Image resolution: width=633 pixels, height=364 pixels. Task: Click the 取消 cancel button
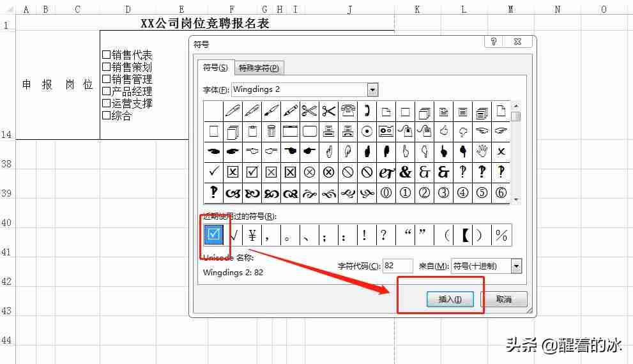click(x=504, y=299)
